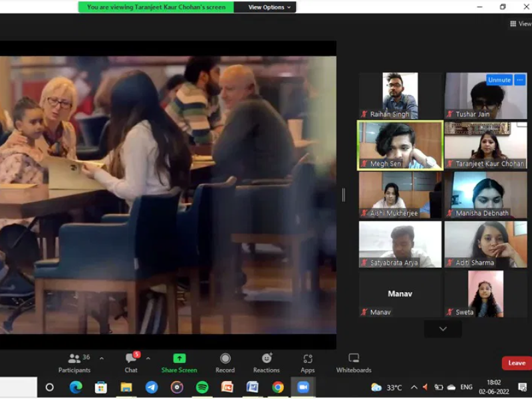This screenshot has width=532, height=399.
Task: Select Aishi Mukherjee video tile
Action: 400,195
